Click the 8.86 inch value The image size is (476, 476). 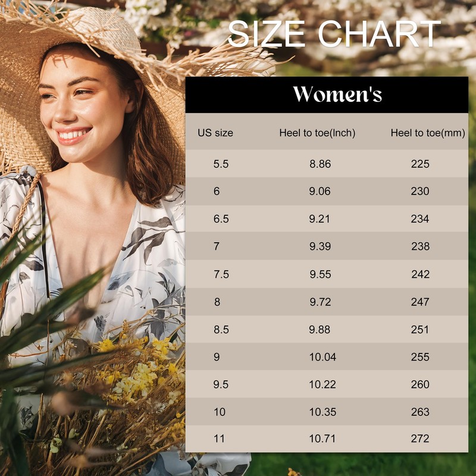tap(320, 164)
